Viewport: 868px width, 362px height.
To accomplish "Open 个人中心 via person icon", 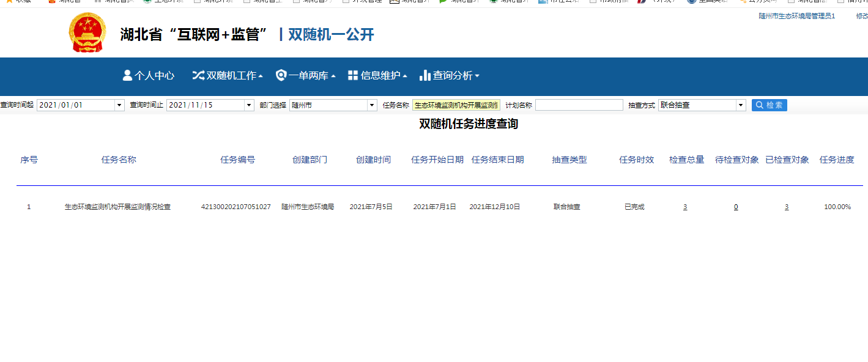I will (x=127, y=75).
